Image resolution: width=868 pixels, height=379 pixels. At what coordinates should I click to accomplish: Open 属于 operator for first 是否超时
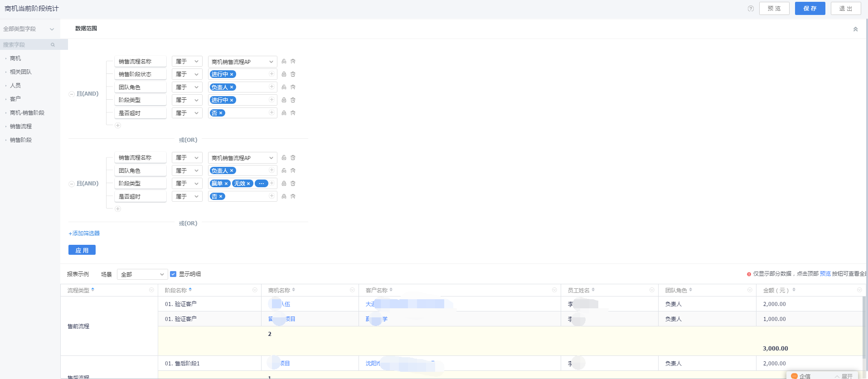coord(187,113)
